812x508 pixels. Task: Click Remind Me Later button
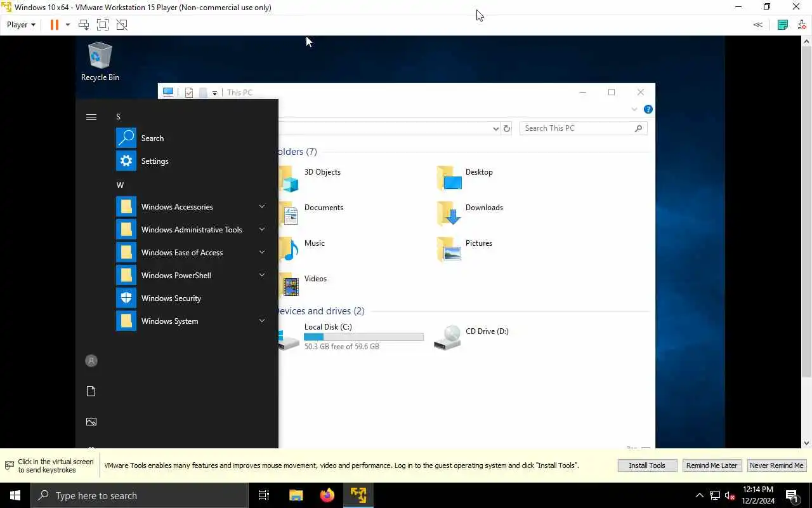click(712, 465)
